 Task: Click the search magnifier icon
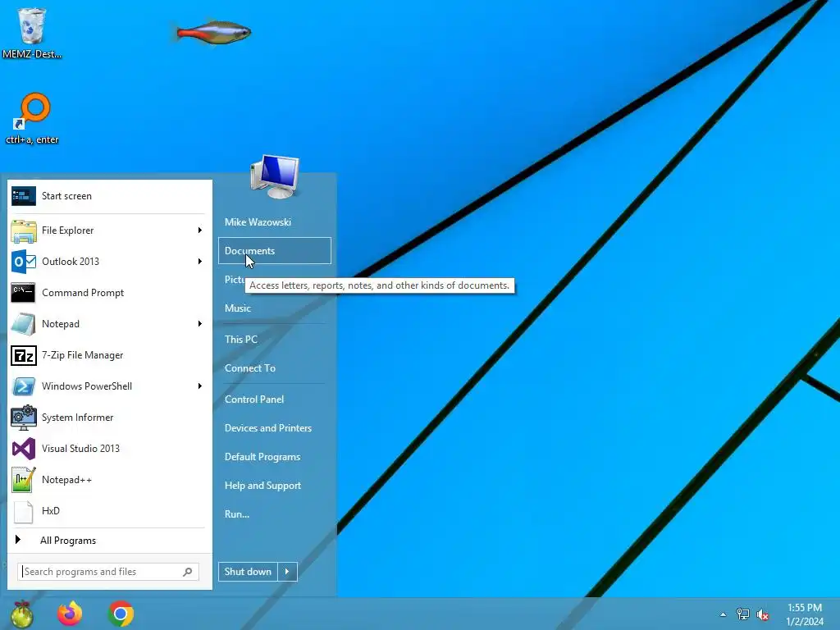(188, 572)
